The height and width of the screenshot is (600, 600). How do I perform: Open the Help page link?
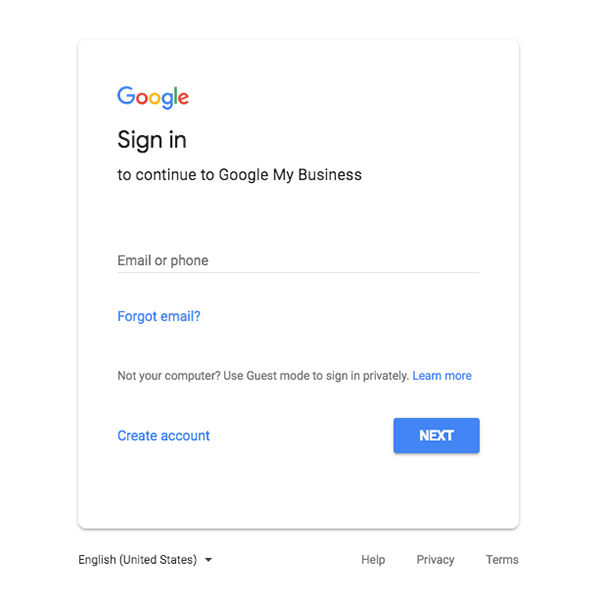pyautogui.click(x=373, y=560)
